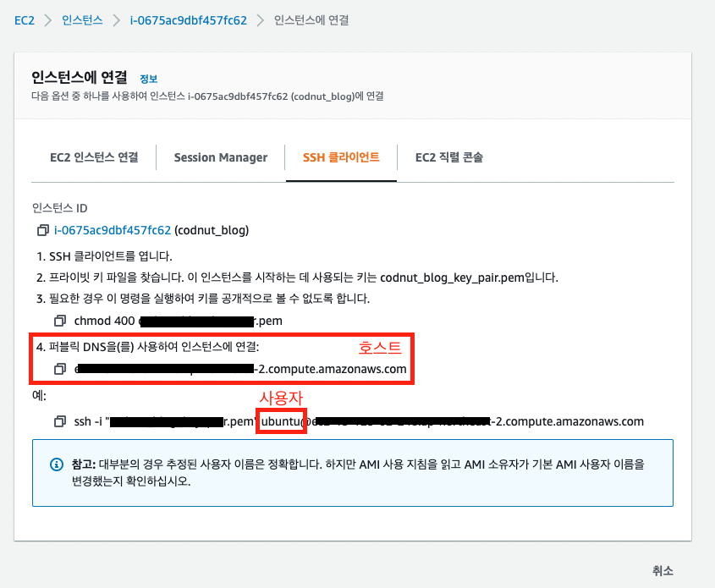Click step 4 퍼블릭 DNS instruction text
Viewport: 715px width, 588px height.
(x=147, y=347)
